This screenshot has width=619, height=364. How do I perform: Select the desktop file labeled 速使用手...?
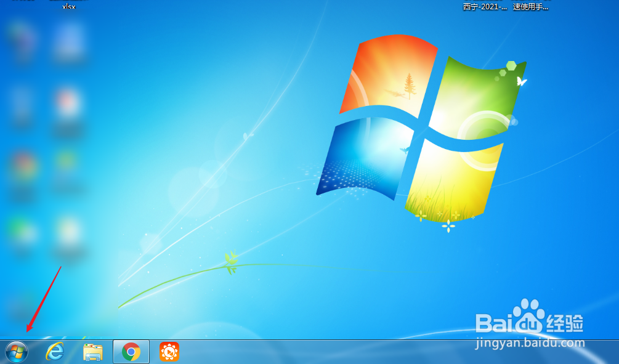pyautogui.click(x=530, y=6)
